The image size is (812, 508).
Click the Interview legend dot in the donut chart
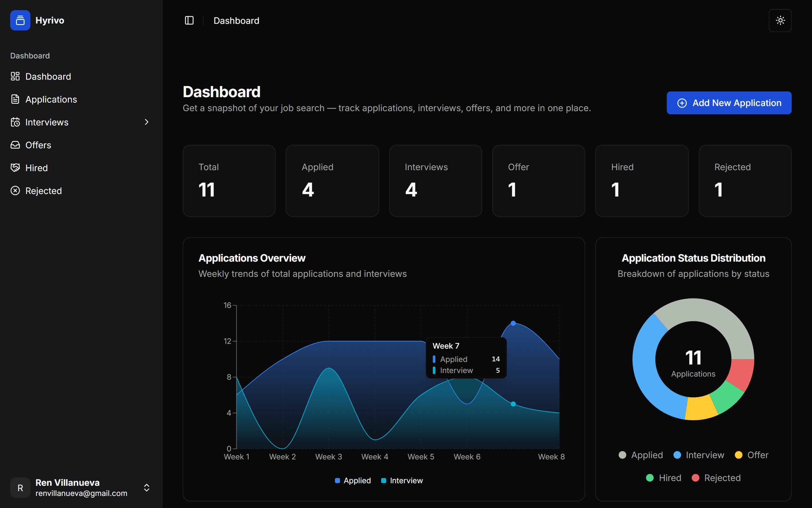tap(677, 455)
